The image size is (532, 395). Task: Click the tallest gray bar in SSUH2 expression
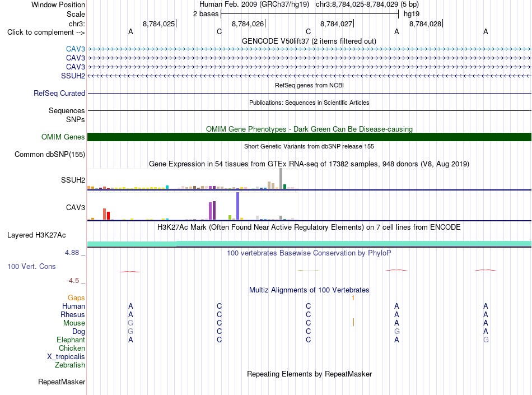click(281, 179)
